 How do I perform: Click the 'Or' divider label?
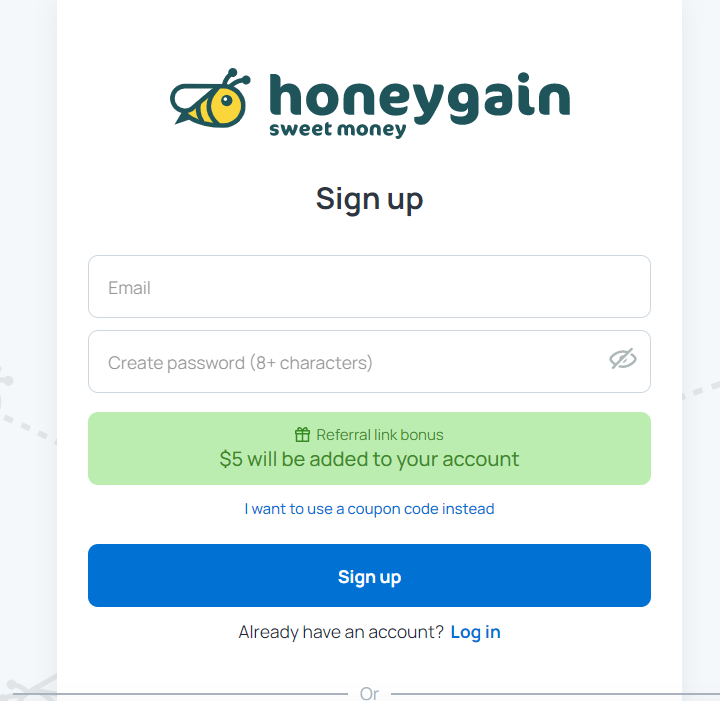369,693
